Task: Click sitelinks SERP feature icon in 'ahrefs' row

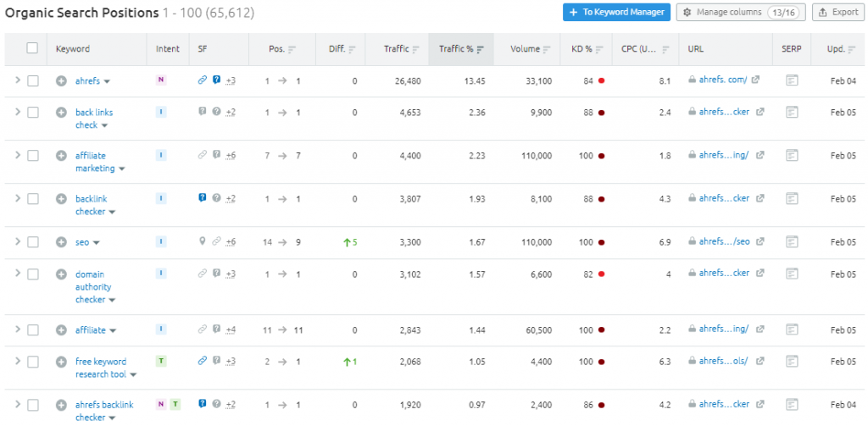Action: click(x=203, y=80)
